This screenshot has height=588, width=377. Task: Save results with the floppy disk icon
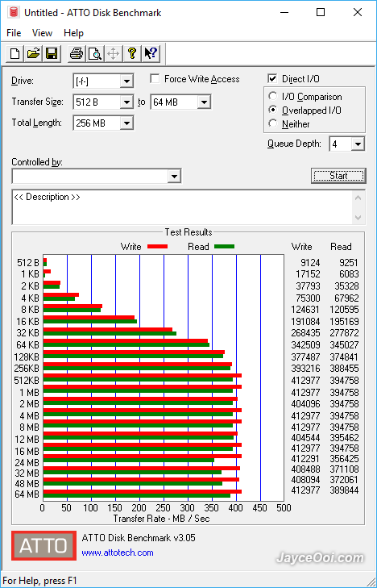point(52,53)
